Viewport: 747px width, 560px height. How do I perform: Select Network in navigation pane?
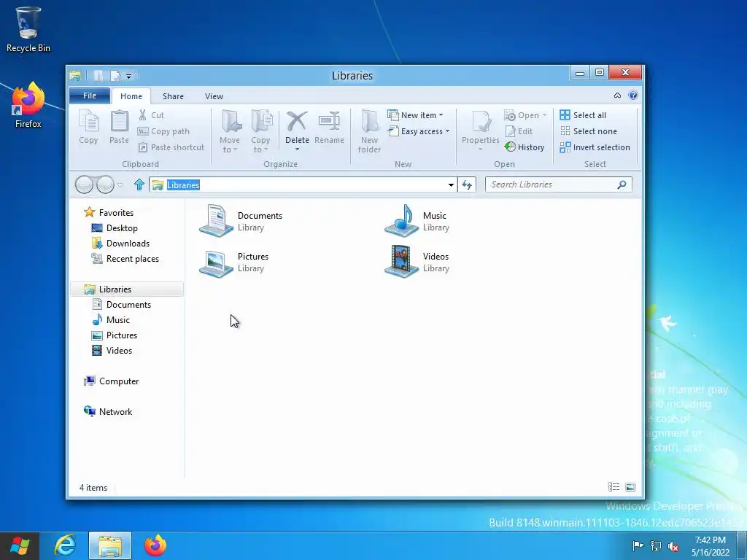coord(108,412)
